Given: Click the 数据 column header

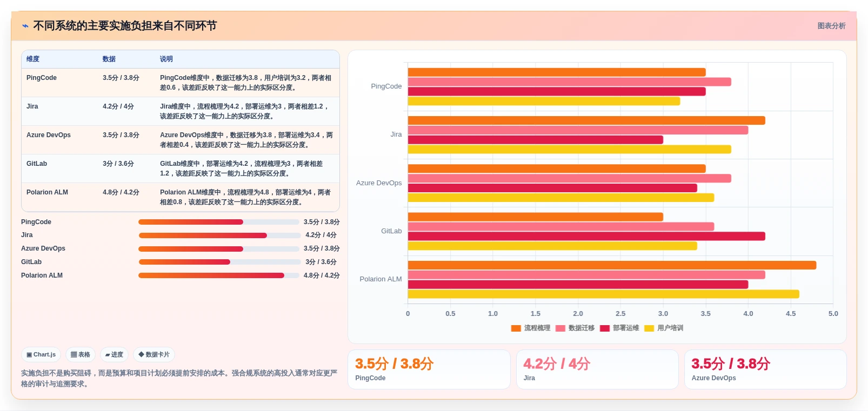Looking at the screenshot, I should pos(109,59).
